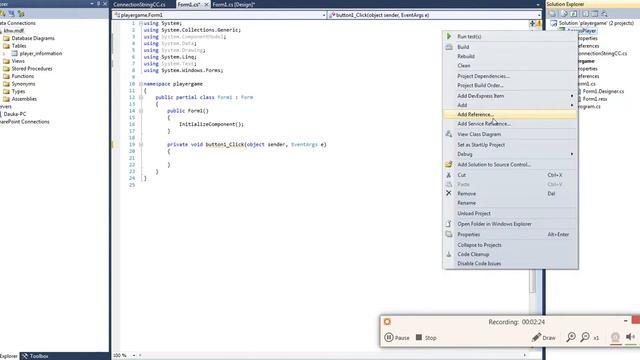Collapse the Form1 class block
Screen dimensions: 640x360
[x=141, y=97]
